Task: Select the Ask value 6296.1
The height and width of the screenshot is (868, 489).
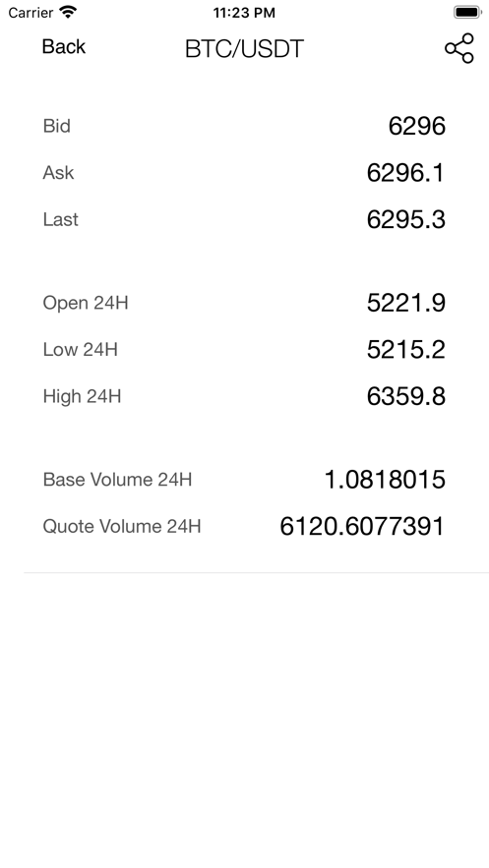Action: (405, 173)
